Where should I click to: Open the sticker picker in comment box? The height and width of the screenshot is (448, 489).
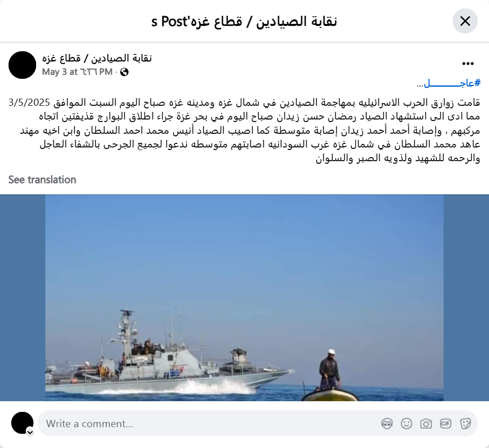pyautogui.click(x=465, y=424)
